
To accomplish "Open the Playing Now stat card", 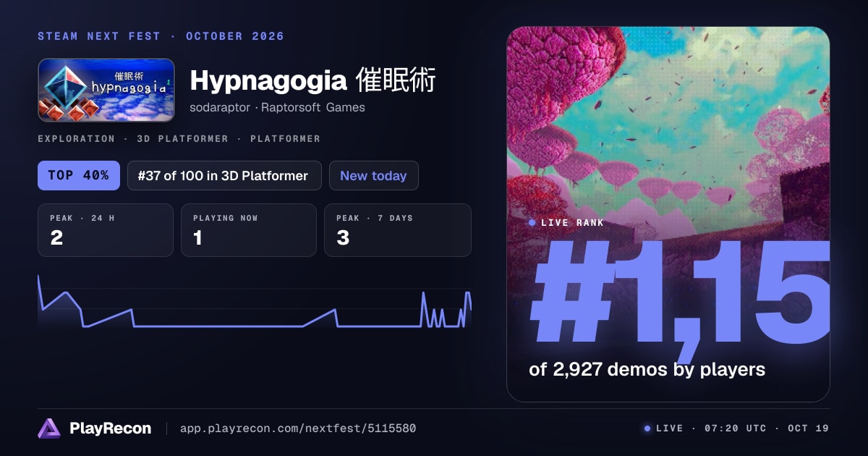I will [249, 230].
